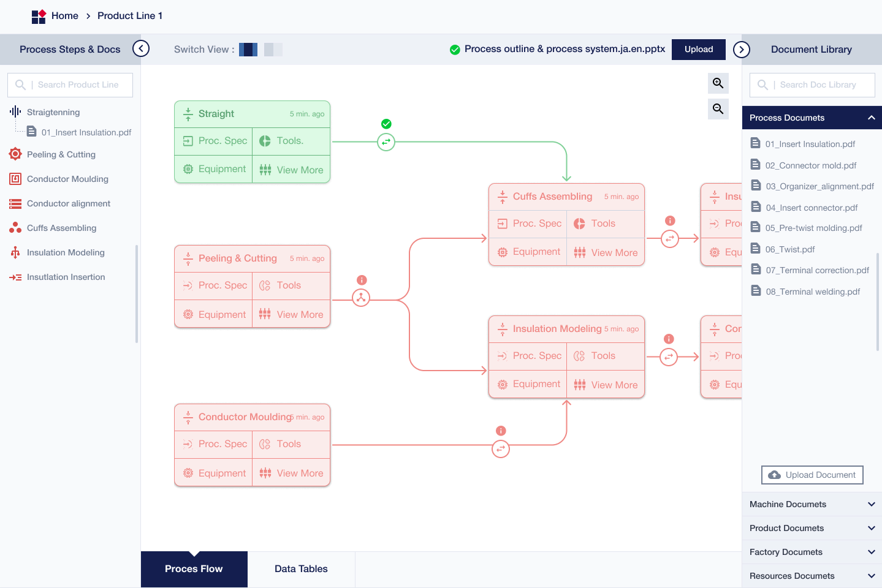The width and height of the screenshot is (882, 588).
Task: Open 04_Insert connector.pdf in library
Action: [x=804, y=208]
